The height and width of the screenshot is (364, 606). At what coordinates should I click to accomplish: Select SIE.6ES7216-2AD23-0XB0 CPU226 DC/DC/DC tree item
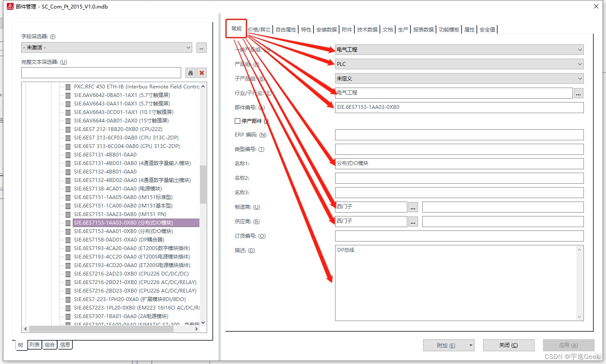131,274
